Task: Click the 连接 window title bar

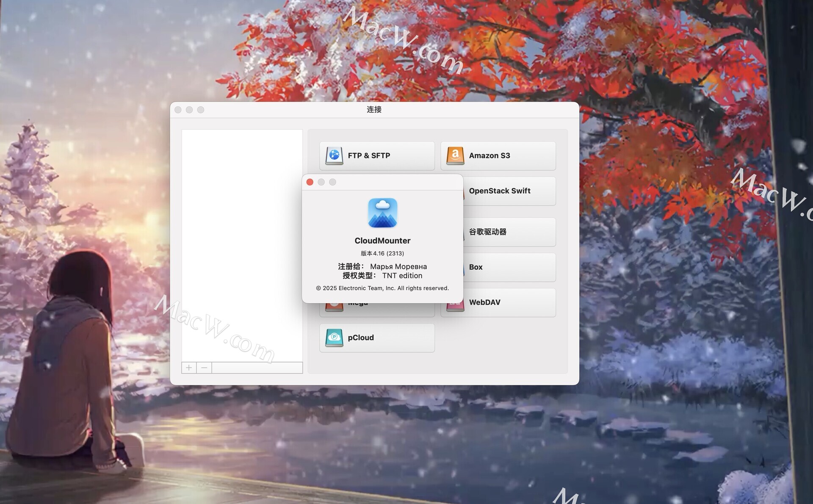Action: point(374,110)
